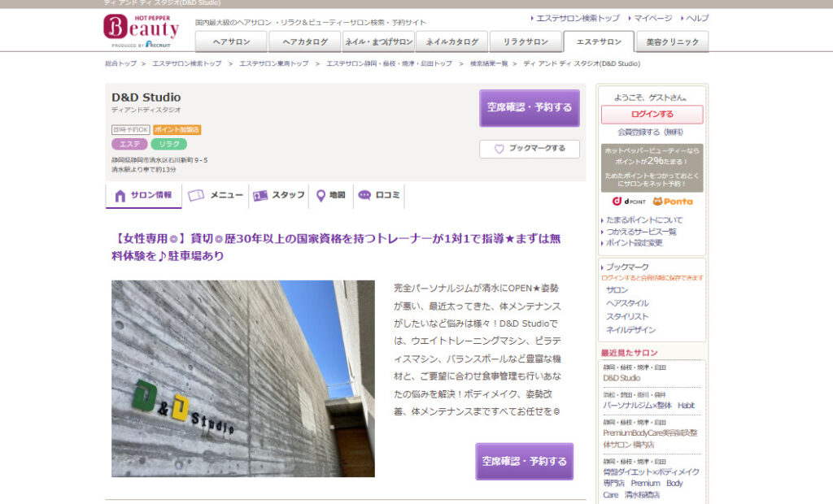Open the ヘルプ link
Image resolution: width=833 pixels, height=504 pixels.
coord(697,18)
